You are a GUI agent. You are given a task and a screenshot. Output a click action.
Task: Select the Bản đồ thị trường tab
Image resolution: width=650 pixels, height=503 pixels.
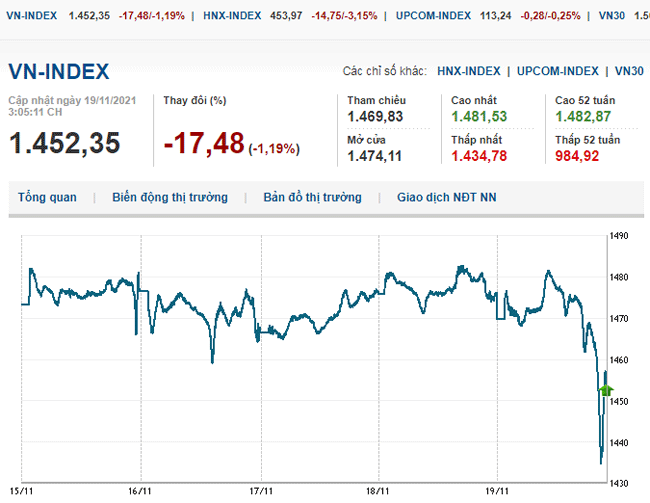click(312, 198)
